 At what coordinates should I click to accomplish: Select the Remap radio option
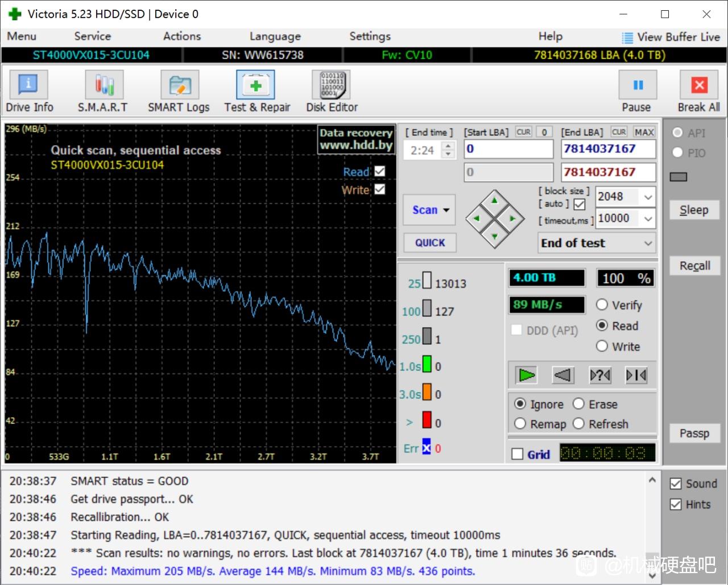[x=520, y=423]
